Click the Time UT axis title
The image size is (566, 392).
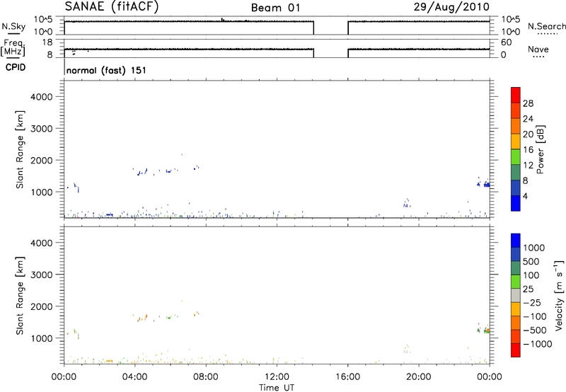(x=277, y=388)
